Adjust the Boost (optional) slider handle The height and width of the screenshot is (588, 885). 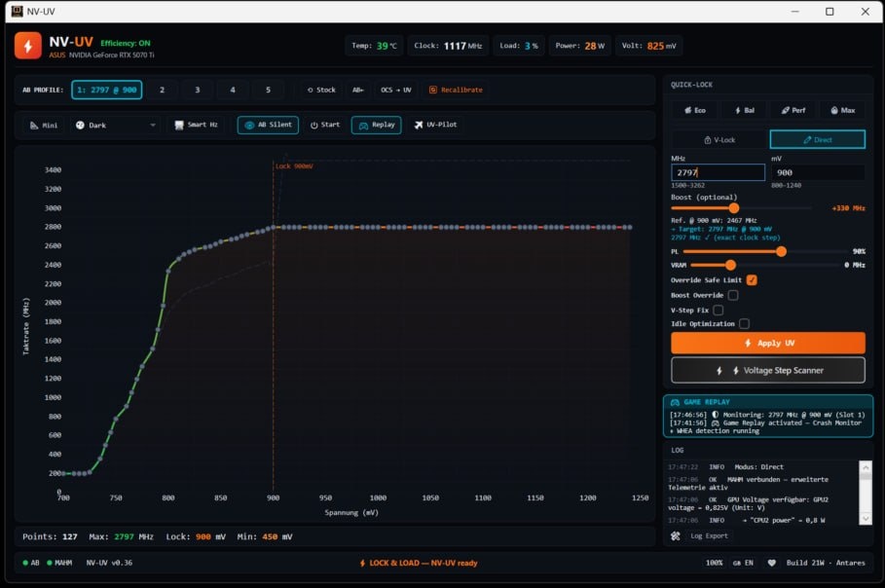tap(734, 208)
